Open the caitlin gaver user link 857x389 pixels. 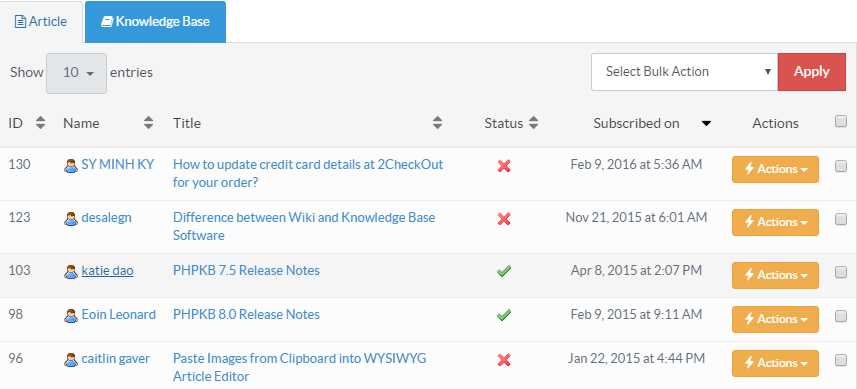pyautogui.click(x=116, y=359)
